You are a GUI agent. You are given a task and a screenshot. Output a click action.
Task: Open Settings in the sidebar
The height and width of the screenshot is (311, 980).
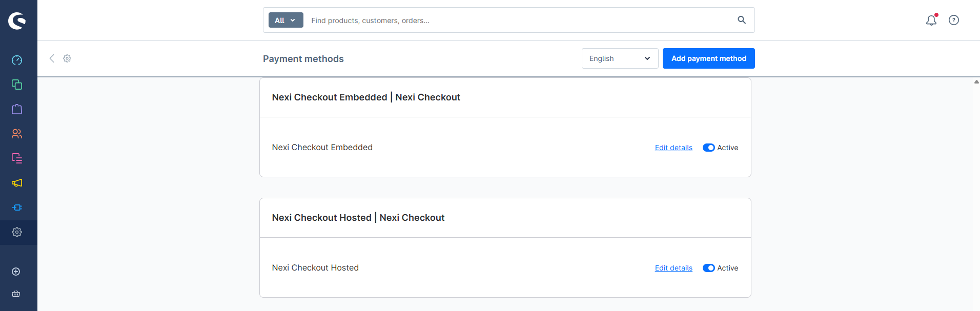pyautogui.click(x=17, y=232)
